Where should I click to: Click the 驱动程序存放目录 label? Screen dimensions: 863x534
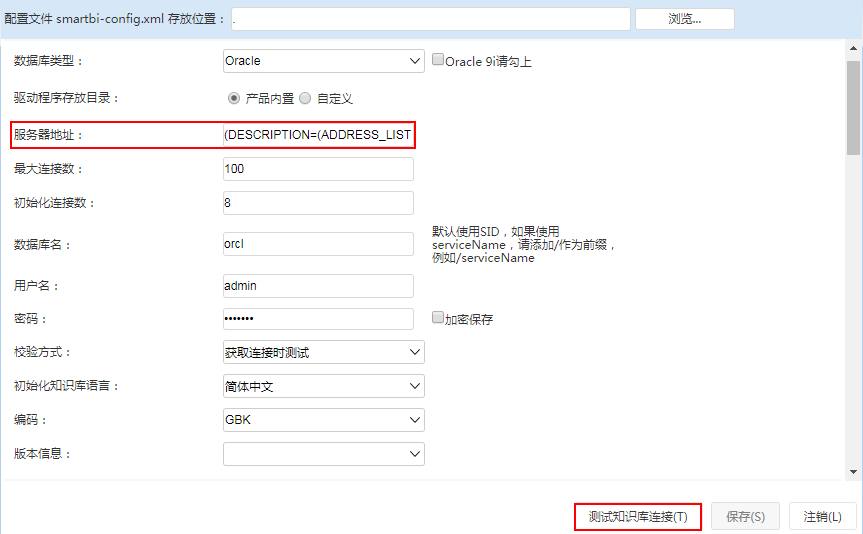(67, 98)
